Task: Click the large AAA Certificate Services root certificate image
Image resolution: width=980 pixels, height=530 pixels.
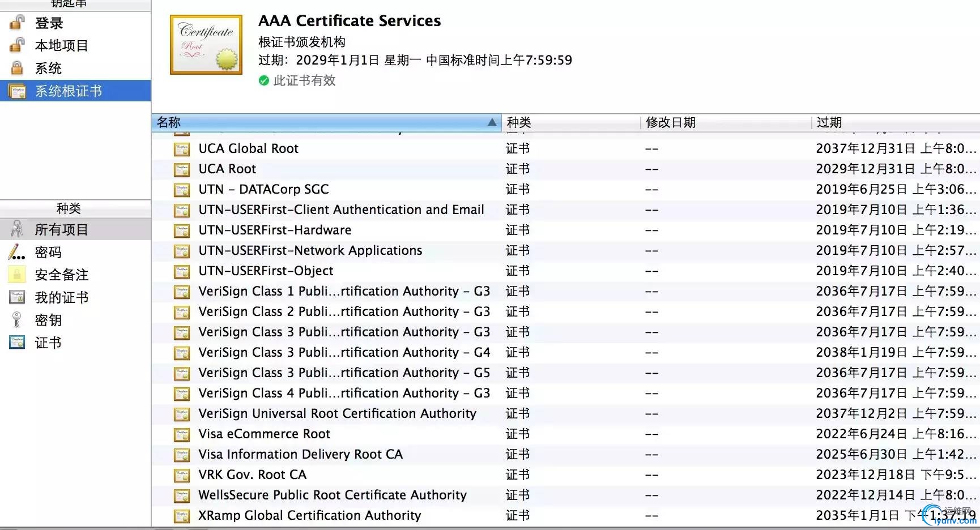Action: 206,45
